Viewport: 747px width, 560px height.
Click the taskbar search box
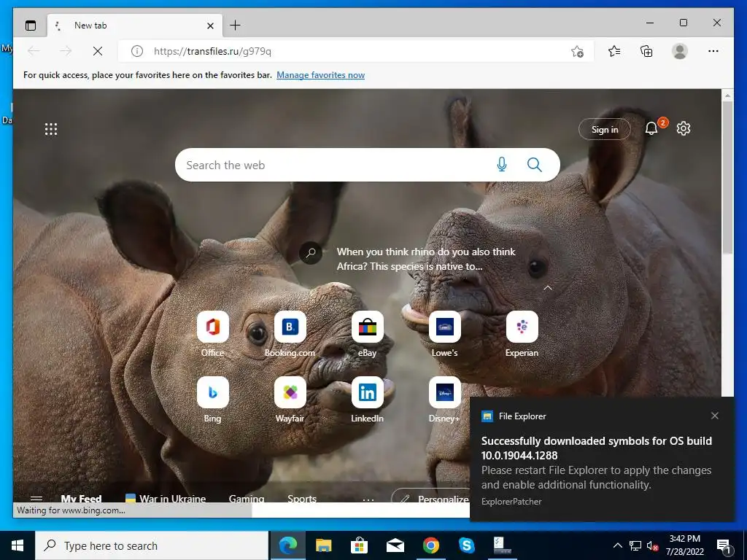tap(152, 545)
